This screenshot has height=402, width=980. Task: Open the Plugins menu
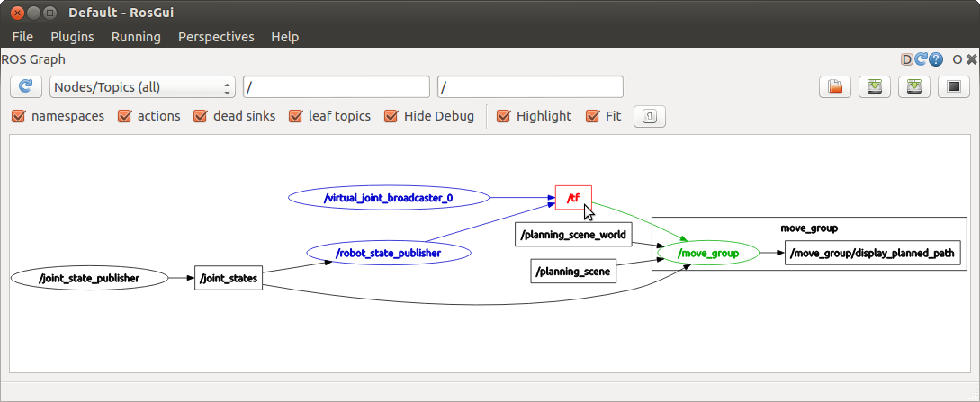(72, 37)
